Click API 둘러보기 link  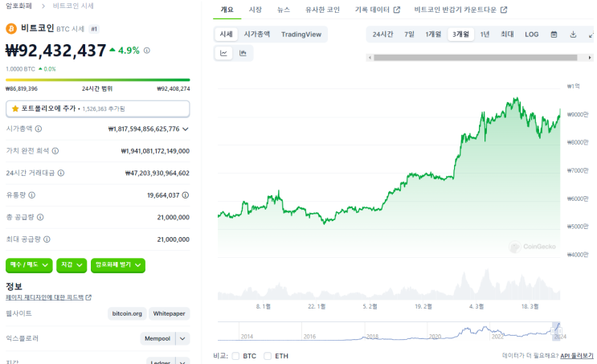(x=577, y=356)
